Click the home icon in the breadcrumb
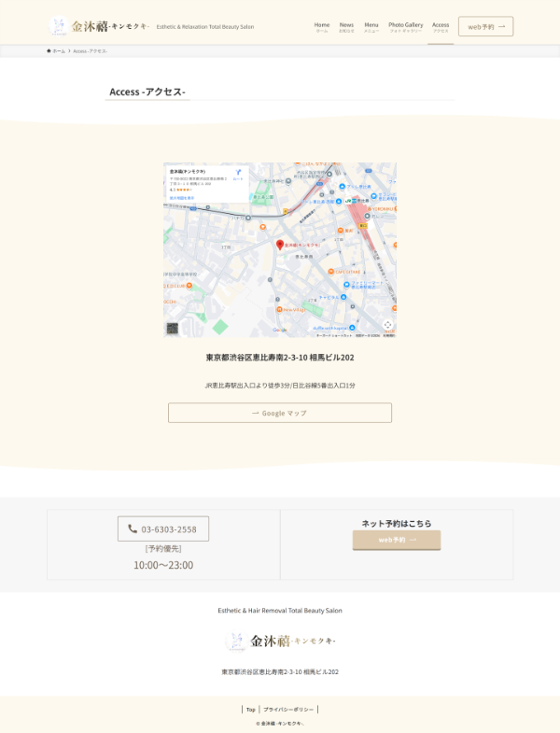 pos(49,50)
